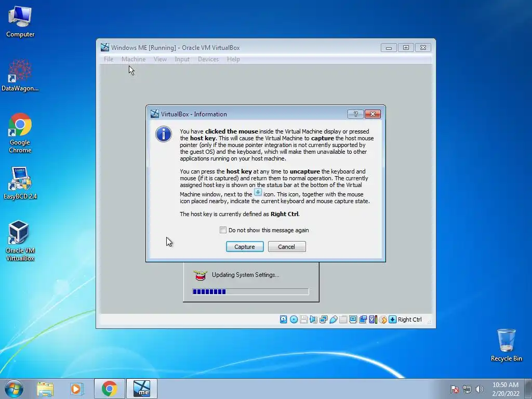This screenshot has height=399, width=532.
Task: Click the 'Updating System Settings...' text
Action: [x=246, y=275]
